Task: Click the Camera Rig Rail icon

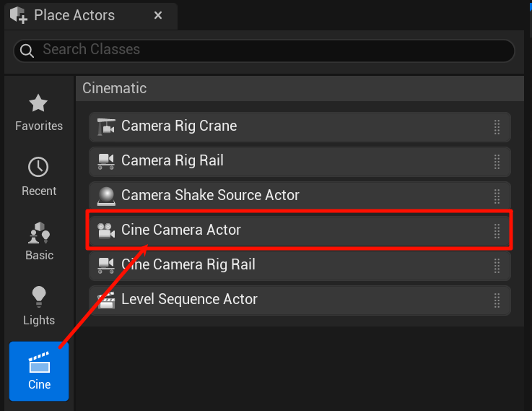Action: [106, 161]
